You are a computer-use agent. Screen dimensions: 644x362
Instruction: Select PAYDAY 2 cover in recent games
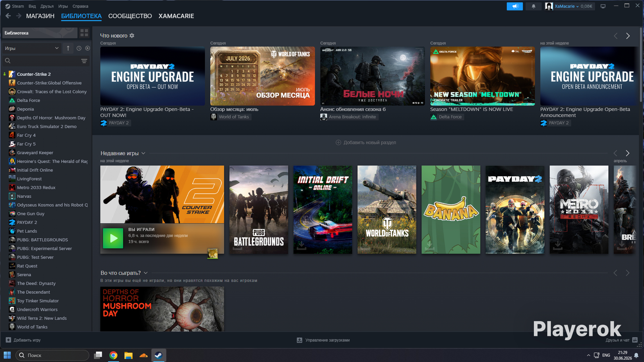(515, 210)
